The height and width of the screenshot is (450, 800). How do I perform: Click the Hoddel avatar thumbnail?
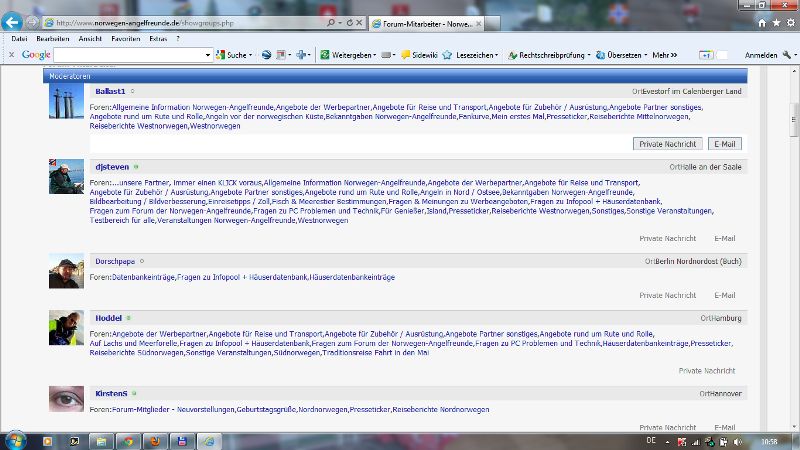(x=66, y=328)
